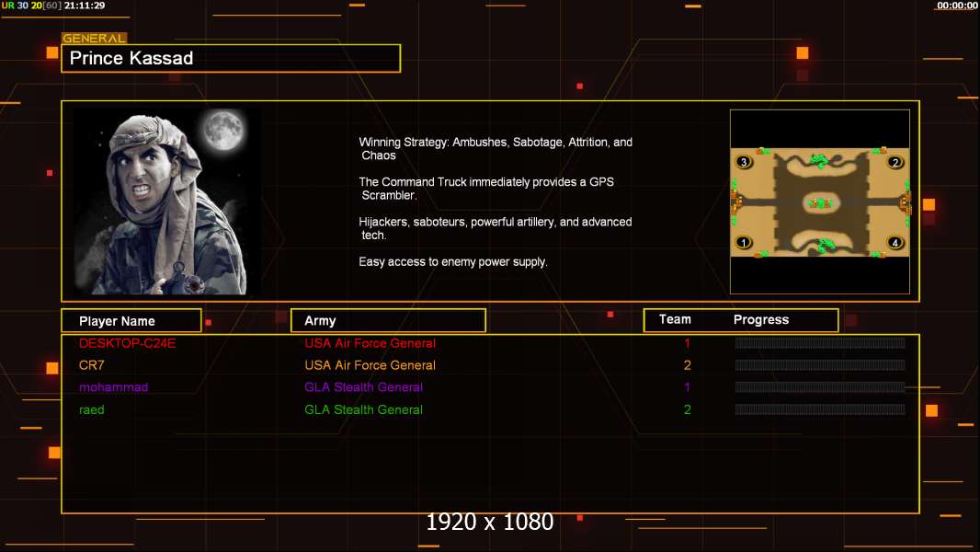The height and width of the screenshot is (552, 980).
Task: Click the Army column header
Action: pyautogui.click(x=388, y=321)
